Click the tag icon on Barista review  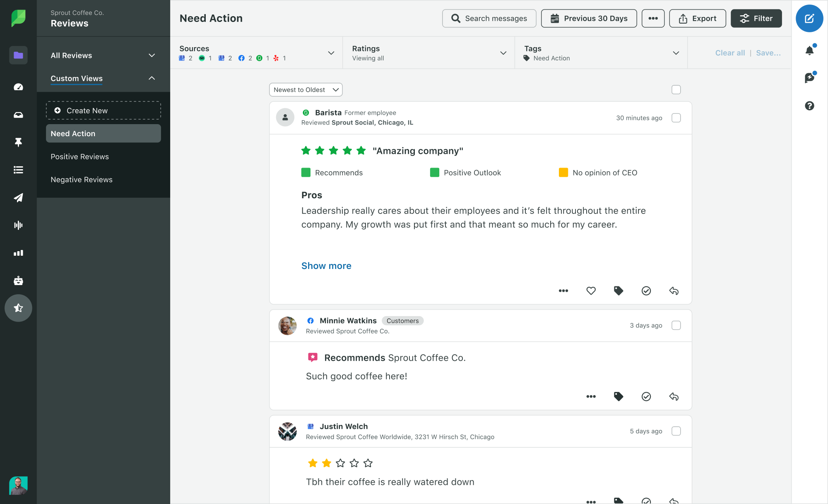click(x=619, y=291)
